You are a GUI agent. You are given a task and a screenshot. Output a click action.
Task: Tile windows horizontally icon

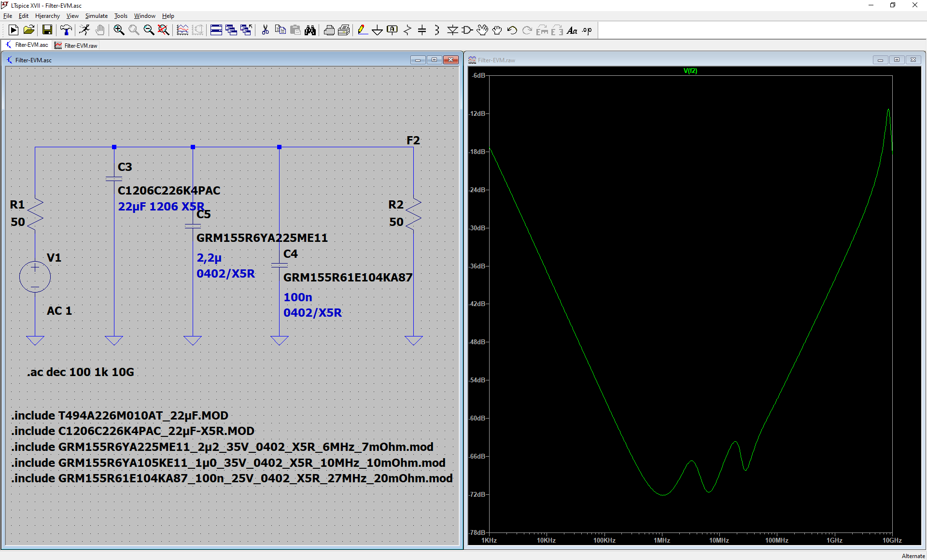click(216, 30)
